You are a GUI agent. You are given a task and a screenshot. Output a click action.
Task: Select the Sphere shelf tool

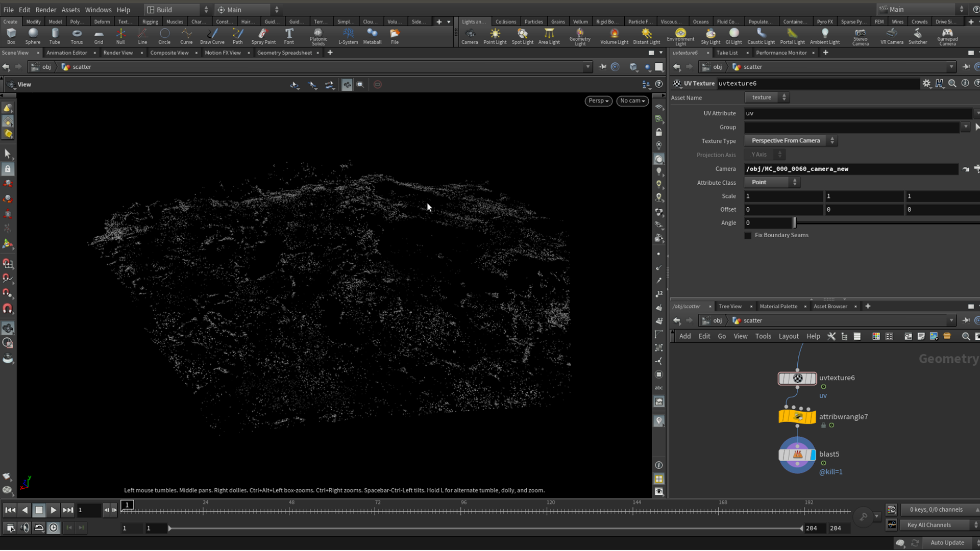pyautogui.click(x=33, y=36)
